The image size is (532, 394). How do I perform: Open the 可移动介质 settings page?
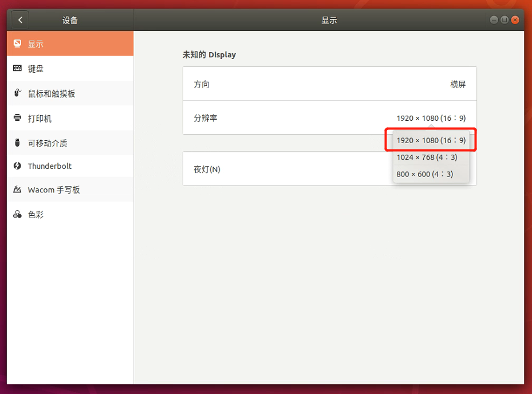[70, 143]
